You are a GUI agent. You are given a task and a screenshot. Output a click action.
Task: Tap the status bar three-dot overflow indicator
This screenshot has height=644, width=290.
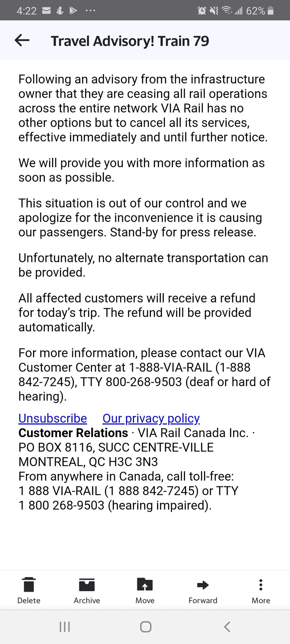pos(90,11)
